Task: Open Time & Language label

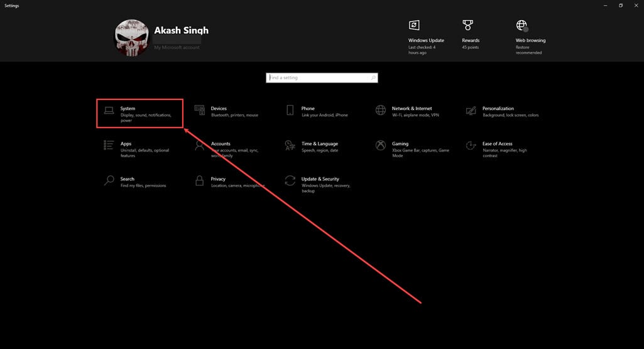Action: 320,144
